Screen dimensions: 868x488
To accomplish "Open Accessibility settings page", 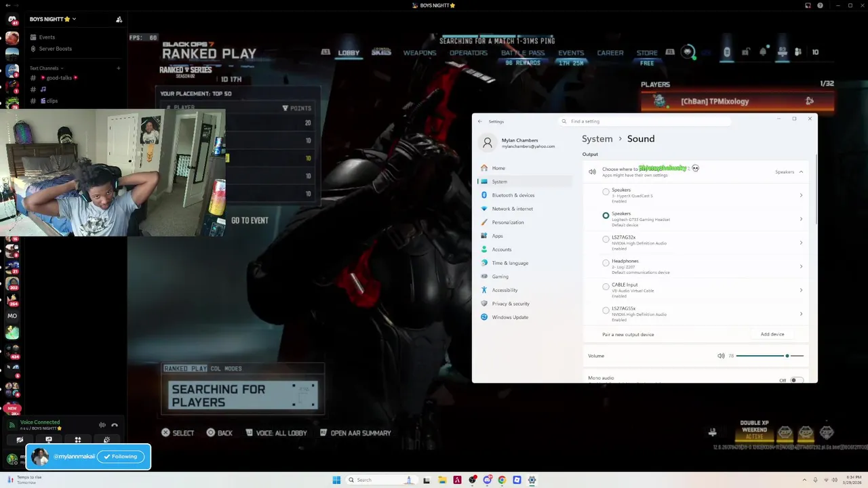I will point(525,290).
